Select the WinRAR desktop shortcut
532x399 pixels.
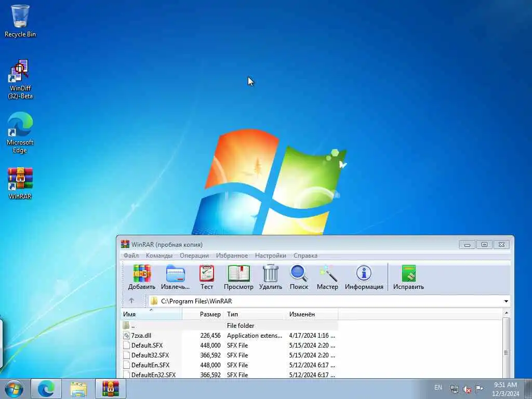click(20, 183)
